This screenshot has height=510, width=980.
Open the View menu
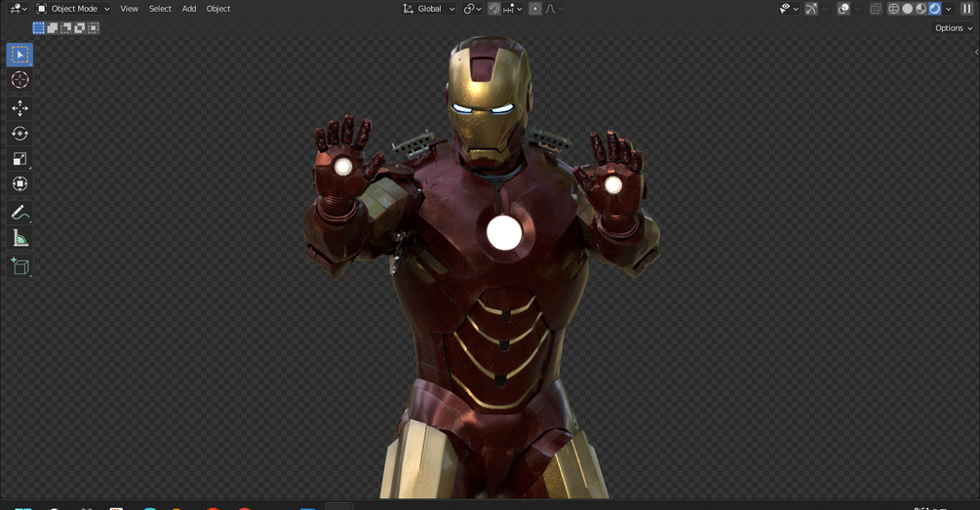[130, 9]
